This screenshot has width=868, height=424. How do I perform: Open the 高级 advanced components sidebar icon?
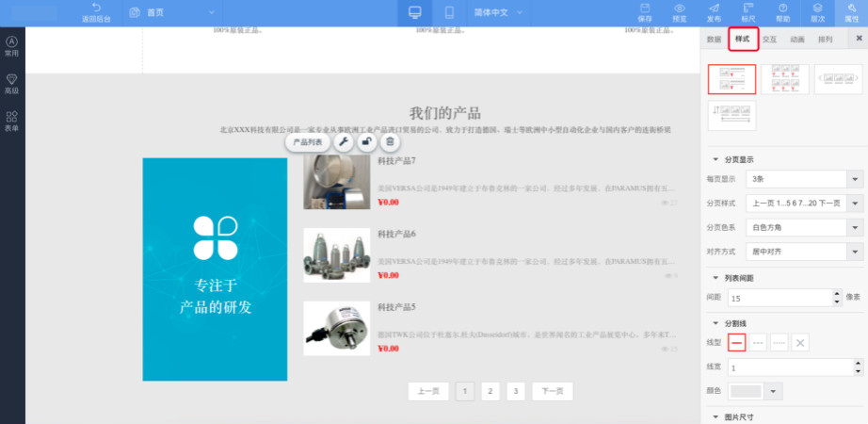point(11,84)
